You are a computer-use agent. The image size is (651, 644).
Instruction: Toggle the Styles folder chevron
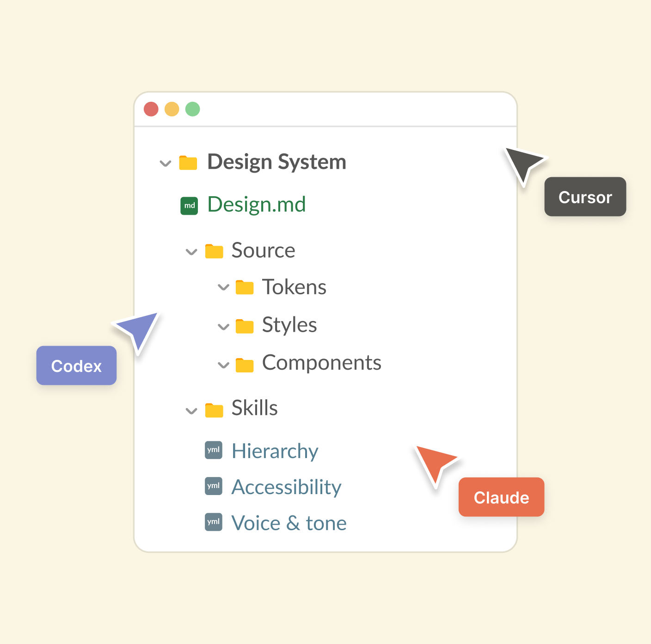[x=223, y=327]
